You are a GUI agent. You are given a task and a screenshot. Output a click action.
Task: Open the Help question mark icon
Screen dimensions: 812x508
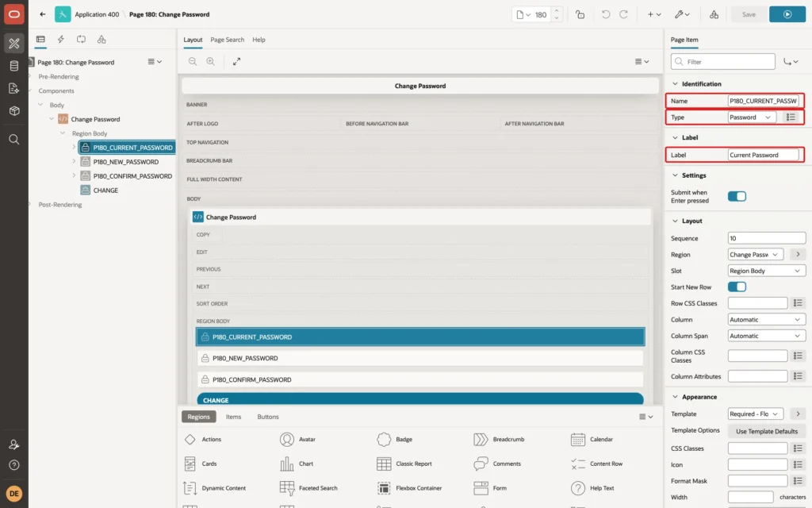point(14,465)
